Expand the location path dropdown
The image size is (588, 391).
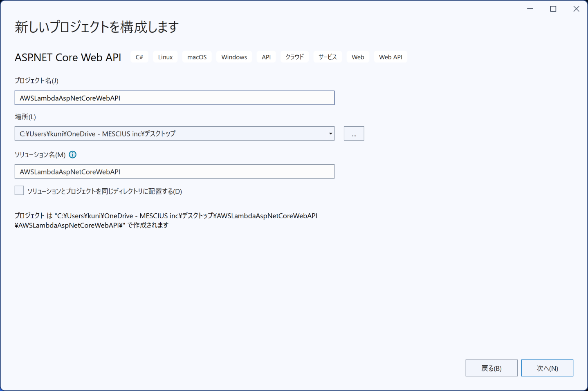pos(330,134)
